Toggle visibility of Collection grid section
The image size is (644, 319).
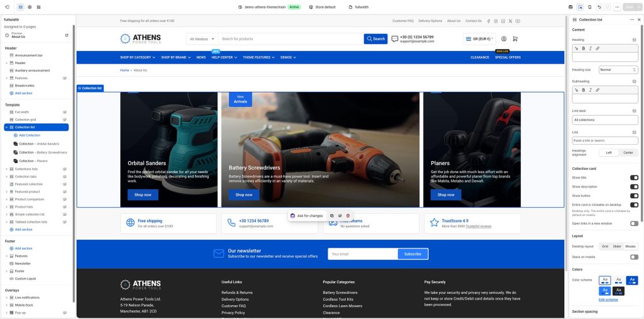[65, 120]
